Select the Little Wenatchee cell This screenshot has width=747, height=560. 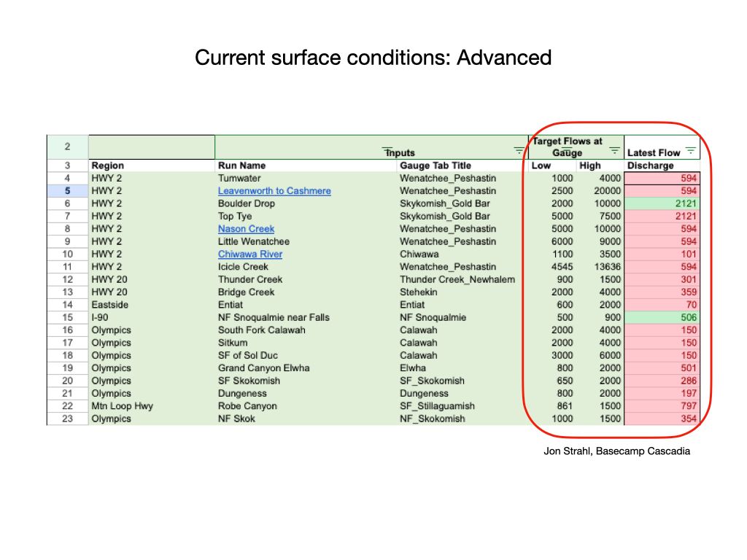click(x=306, y=241)
